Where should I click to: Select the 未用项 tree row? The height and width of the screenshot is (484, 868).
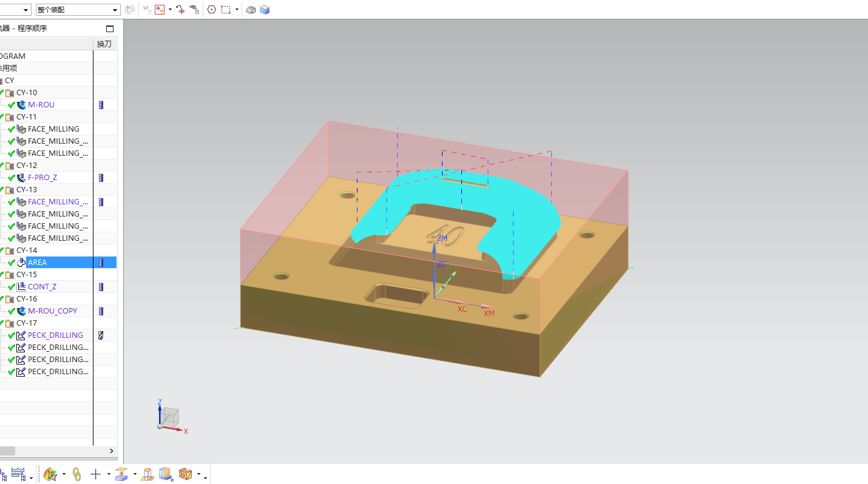pyautogui.click(x=8, y=69)
